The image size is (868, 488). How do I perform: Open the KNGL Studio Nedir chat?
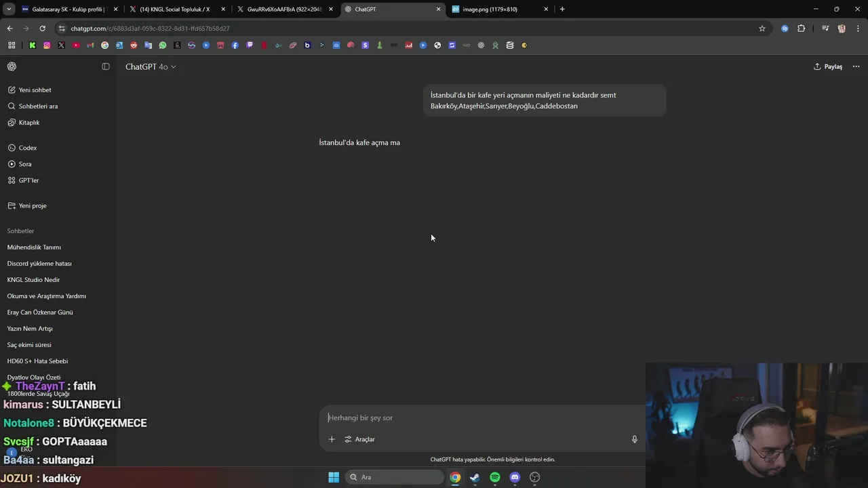pos(33,280)
